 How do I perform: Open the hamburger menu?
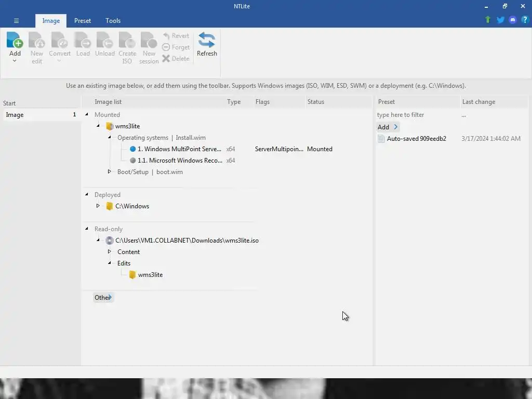pos(16,21)
